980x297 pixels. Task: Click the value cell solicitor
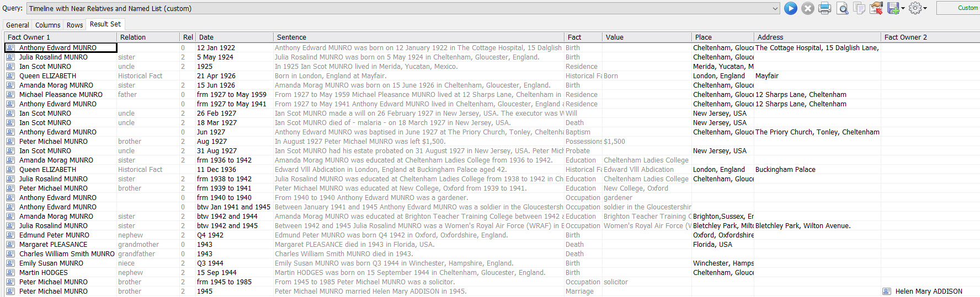click(x=616, y=282)
